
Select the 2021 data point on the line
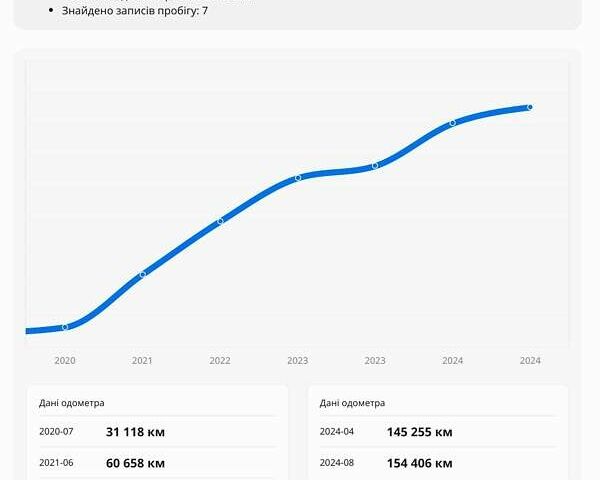(143, 274)
